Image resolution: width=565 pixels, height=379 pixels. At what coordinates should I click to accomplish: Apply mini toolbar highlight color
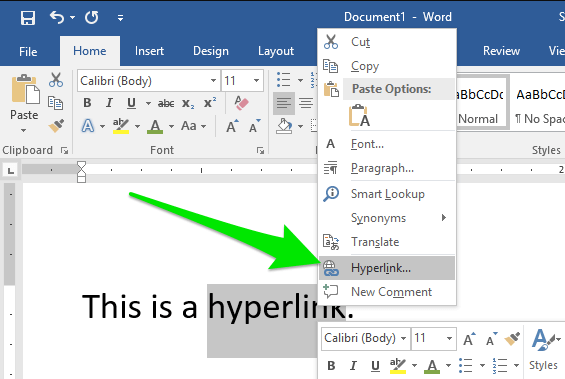[x=398, y=365]
